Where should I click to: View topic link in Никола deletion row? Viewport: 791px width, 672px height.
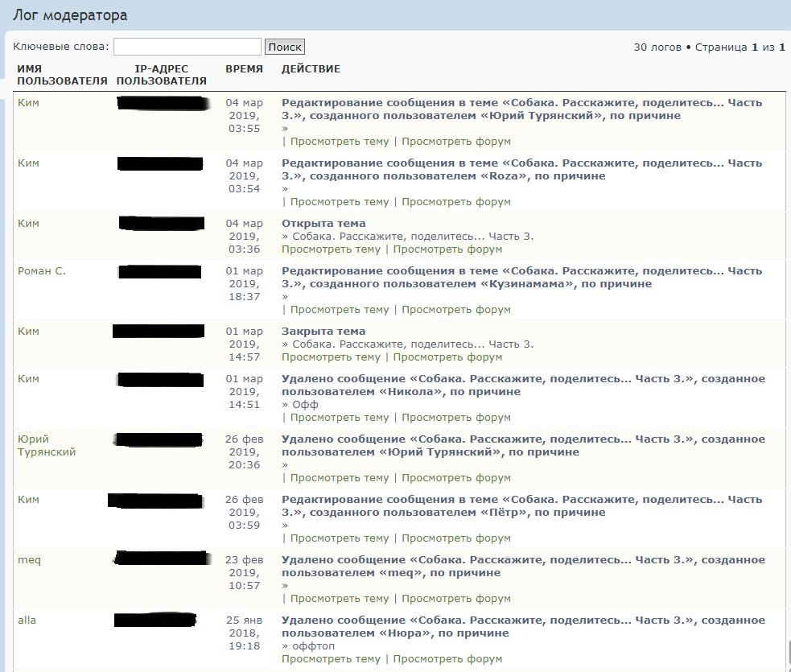340,418
